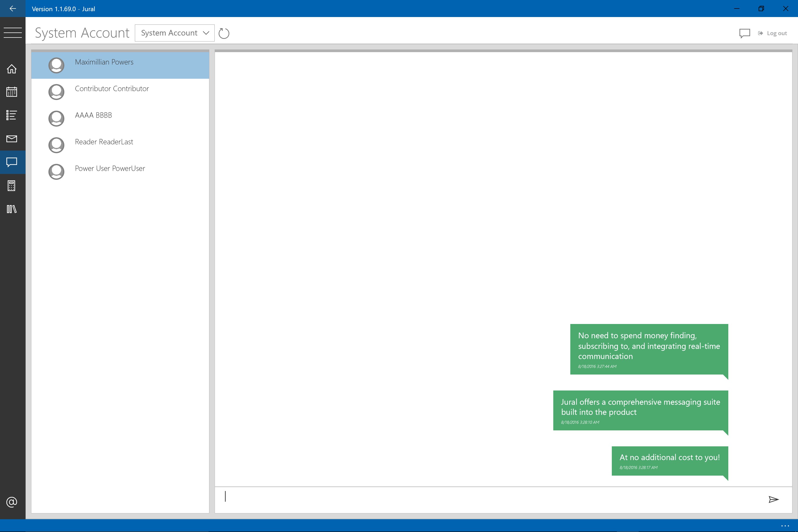Open the task list sidebar icon
Viewport: 798px width, 532px height.
click(12, 115)
